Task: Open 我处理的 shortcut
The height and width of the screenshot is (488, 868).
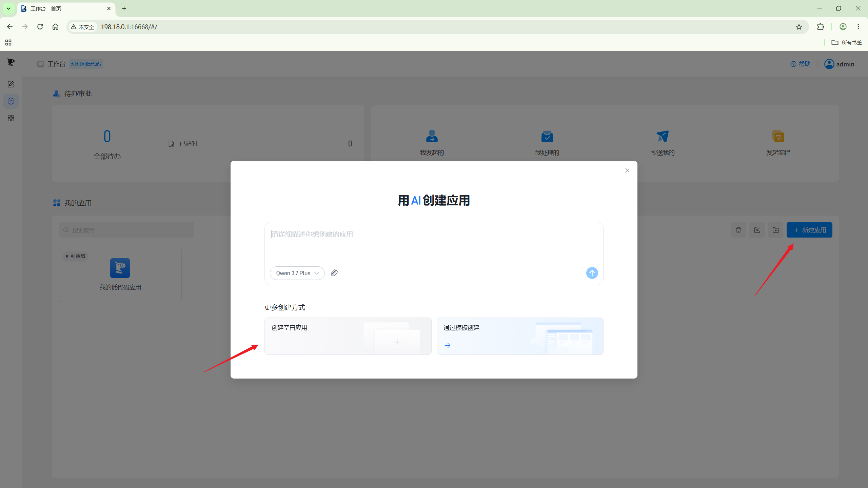Action: [547, 143]
